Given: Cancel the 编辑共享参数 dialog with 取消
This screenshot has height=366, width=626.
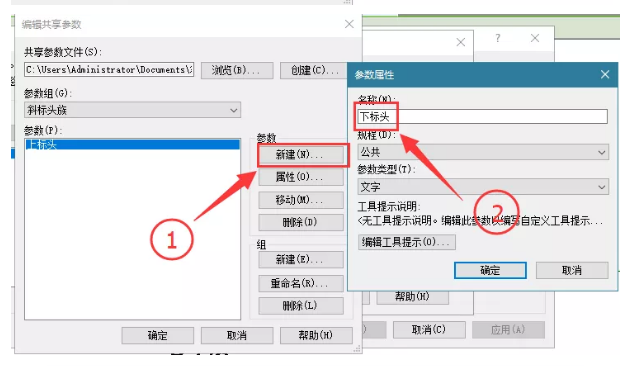Looking at the screenshot, I should point(237,335).
